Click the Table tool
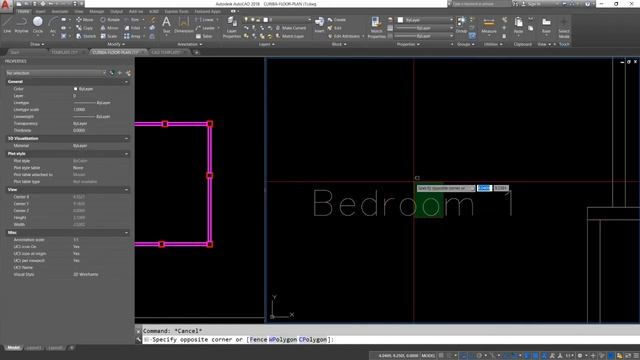 pos(204,36)
